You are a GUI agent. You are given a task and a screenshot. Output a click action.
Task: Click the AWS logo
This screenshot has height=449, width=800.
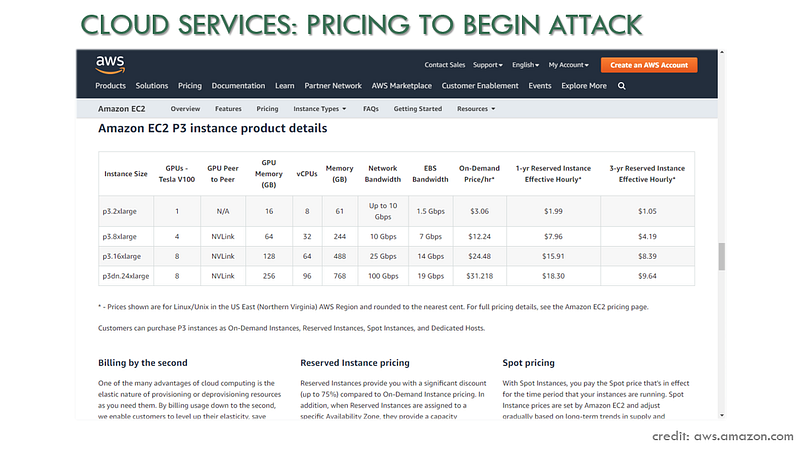tap(110, 64)
